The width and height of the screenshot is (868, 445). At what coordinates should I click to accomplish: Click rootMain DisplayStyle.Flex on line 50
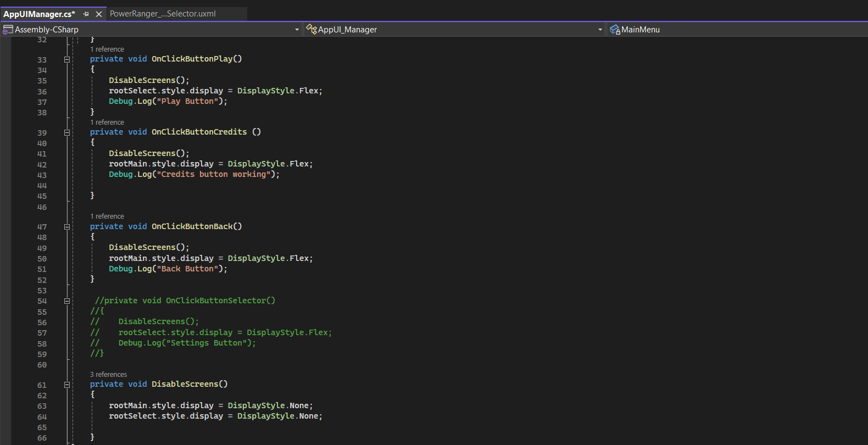[211, 258]
